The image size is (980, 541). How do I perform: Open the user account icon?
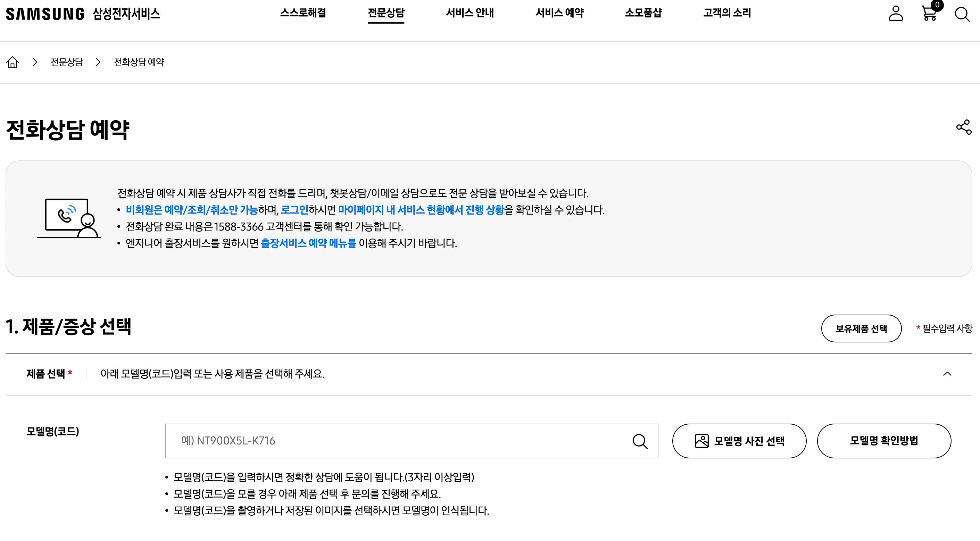pos(896,14)
